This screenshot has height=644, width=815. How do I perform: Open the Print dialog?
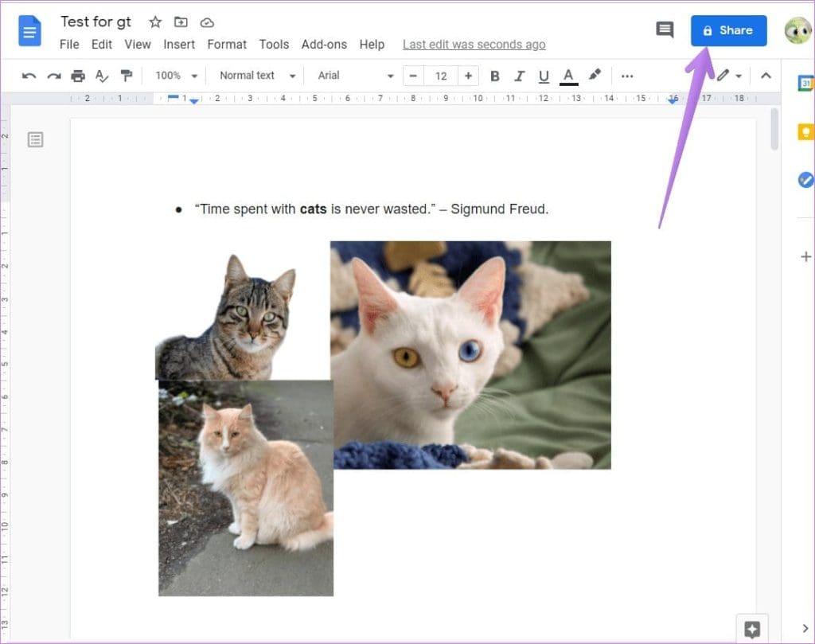[x=78, y=75]
